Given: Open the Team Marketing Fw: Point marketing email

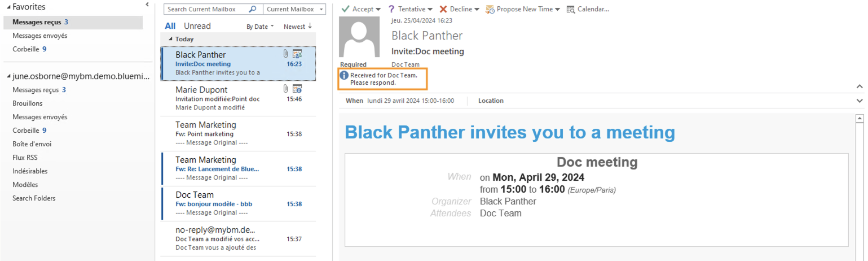Looking at the screenshot, I should [x=237, y=133].
